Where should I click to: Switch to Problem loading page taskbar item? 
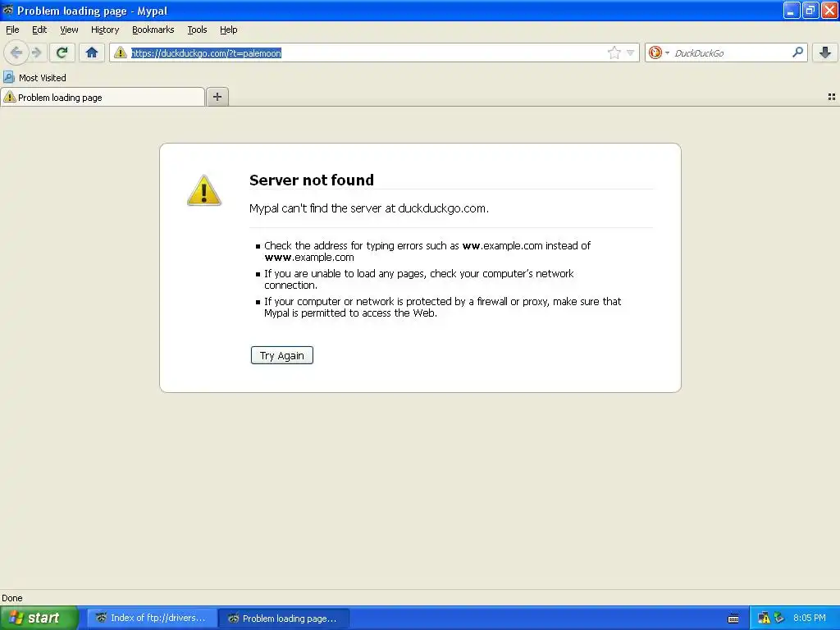coord(284,619)
